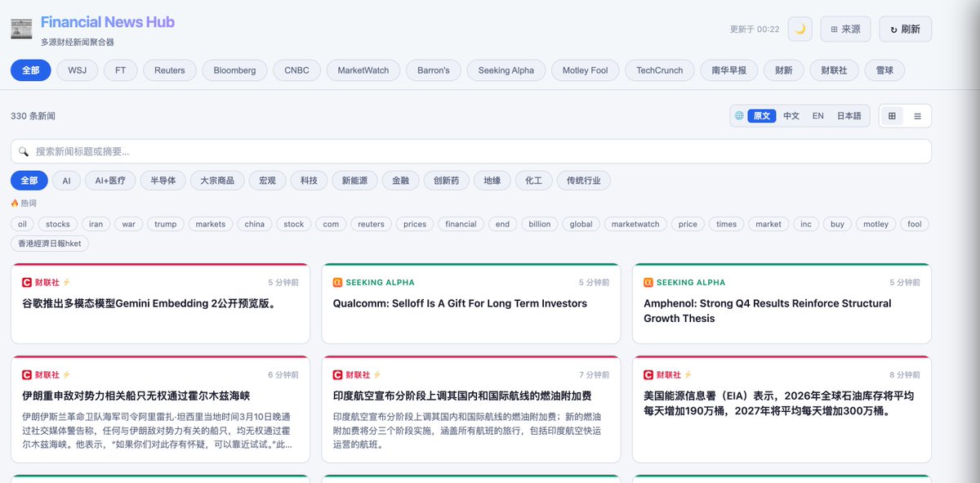980x483 pixels.
Task: Filter by 化工 category
Action: (534, 181)
